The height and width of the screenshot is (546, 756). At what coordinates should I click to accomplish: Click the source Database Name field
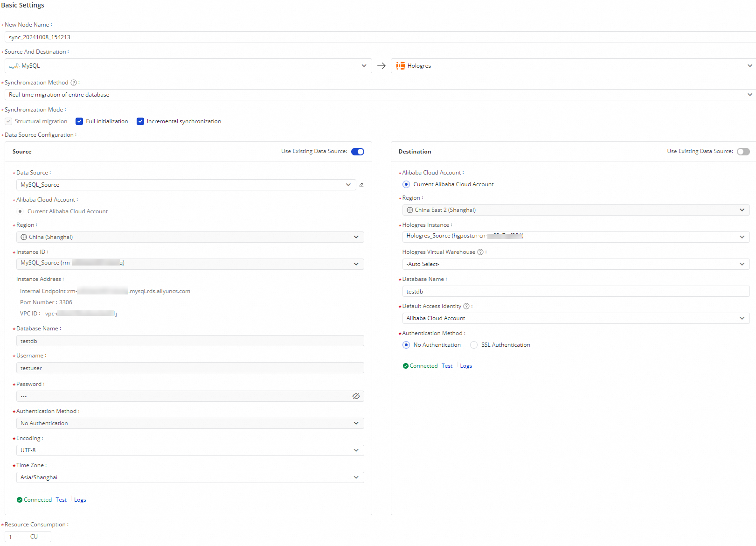coord(190,341)
